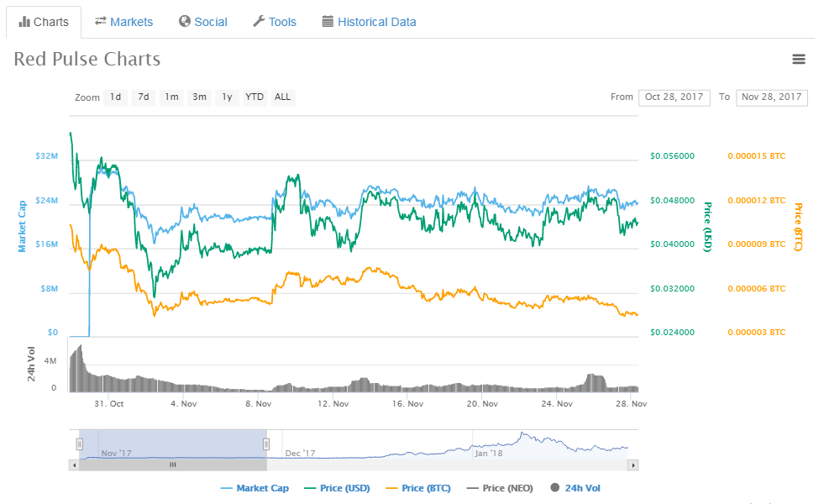Click the navigator horizontal scrollbar thumb
824x504 pixels.
173,465
